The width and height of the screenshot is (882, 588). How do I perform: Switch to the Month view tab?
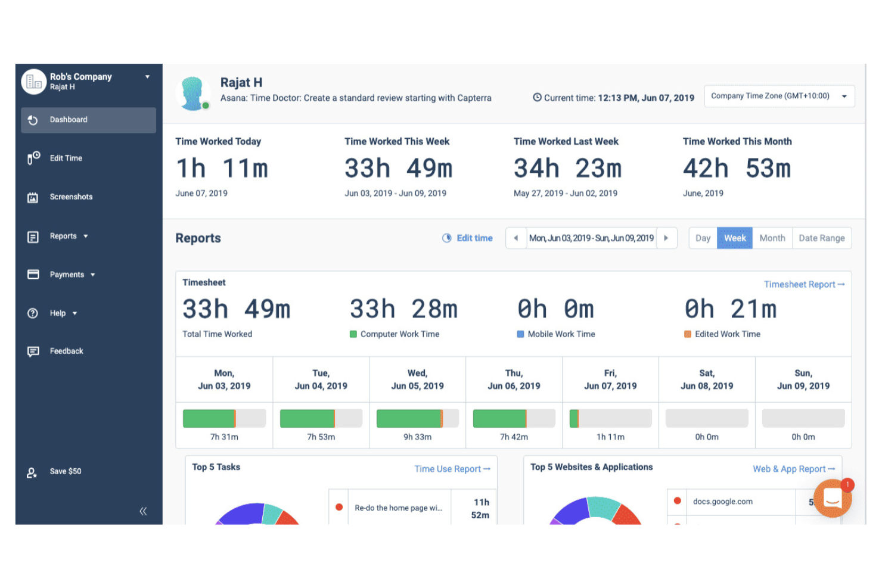pyautogui.click(x=772, y=238)
